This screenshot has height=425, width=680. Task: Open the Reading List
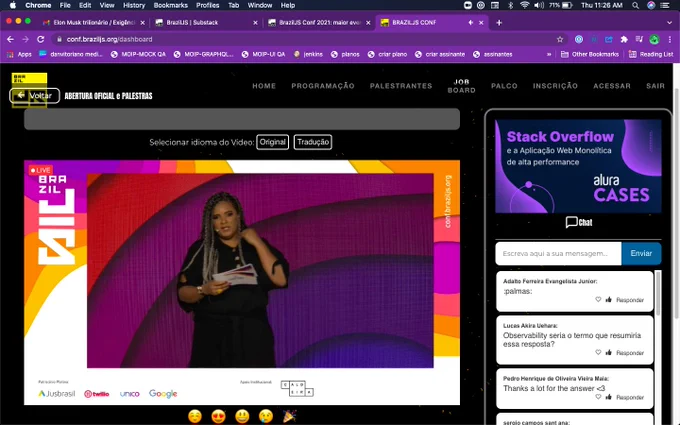(x=651, y=54)
